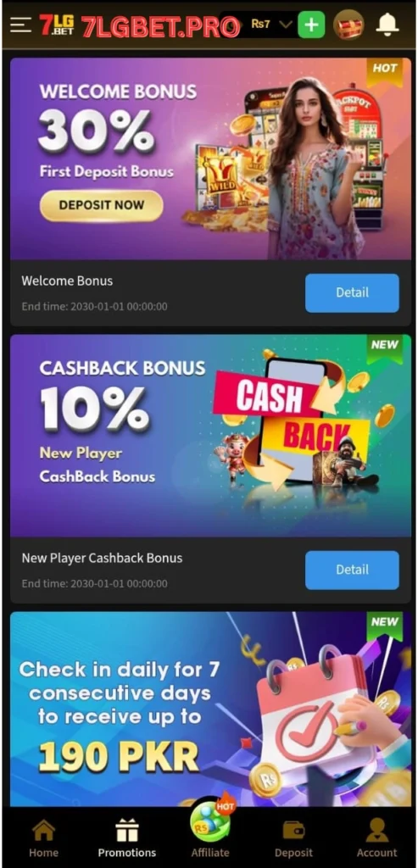Open the Account profile tab
This screenshot has height=868, width=418.
(376, 838)
